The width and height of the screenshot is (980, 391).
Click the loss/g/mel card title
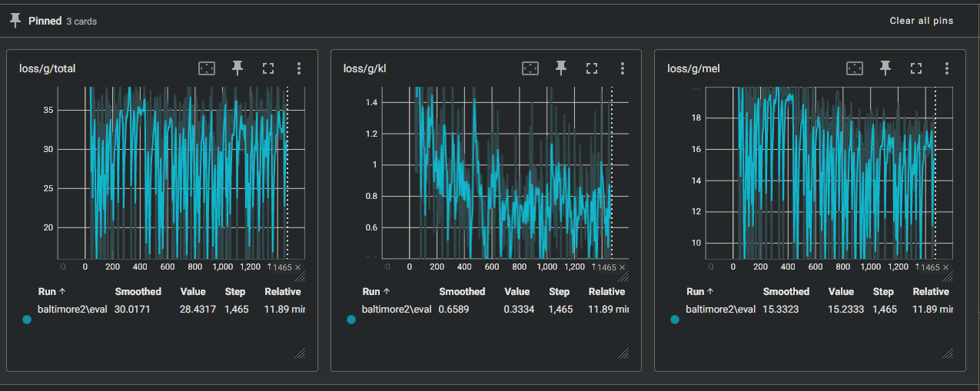click(x=693, y=69)
